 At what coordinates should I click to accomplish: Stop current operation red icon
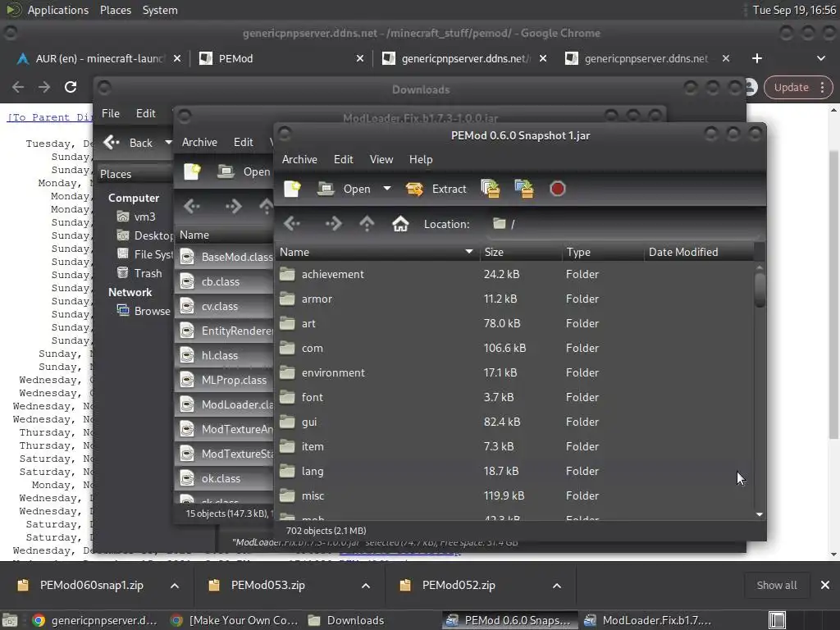[557, 189]
